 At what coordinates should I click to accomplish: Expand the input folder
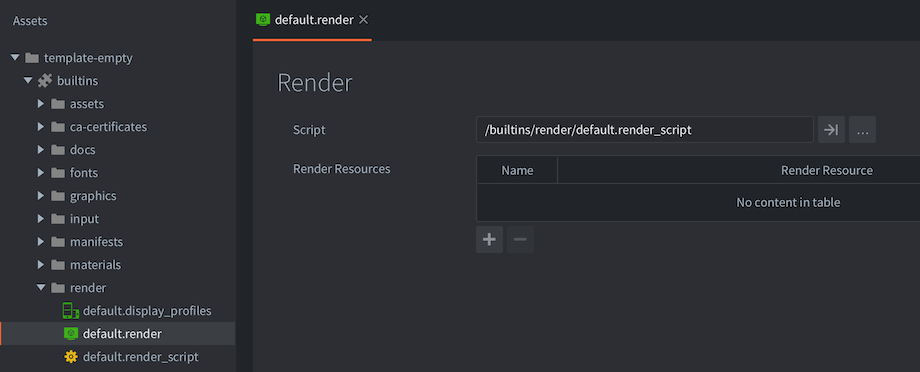(40, 219)
